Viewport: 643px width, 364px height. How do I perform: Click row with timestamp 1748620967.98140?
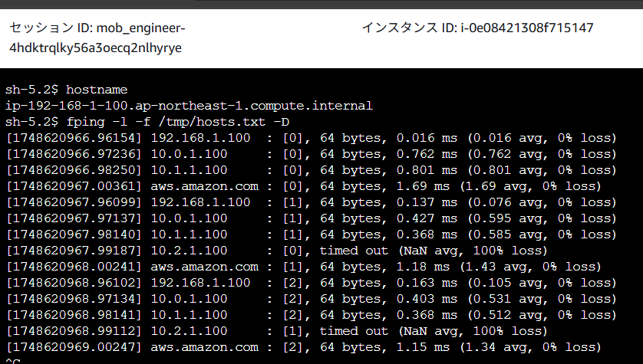click(312, 234)
